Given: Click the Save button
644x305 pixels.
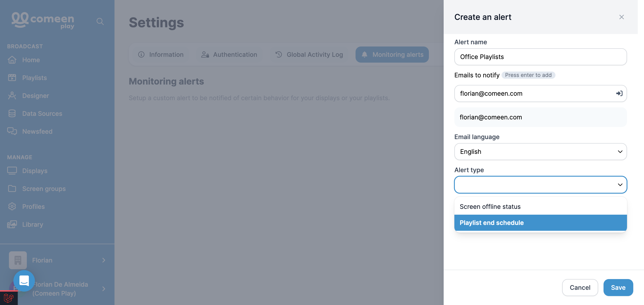Looking at the screenshot, I should point(618,288).
